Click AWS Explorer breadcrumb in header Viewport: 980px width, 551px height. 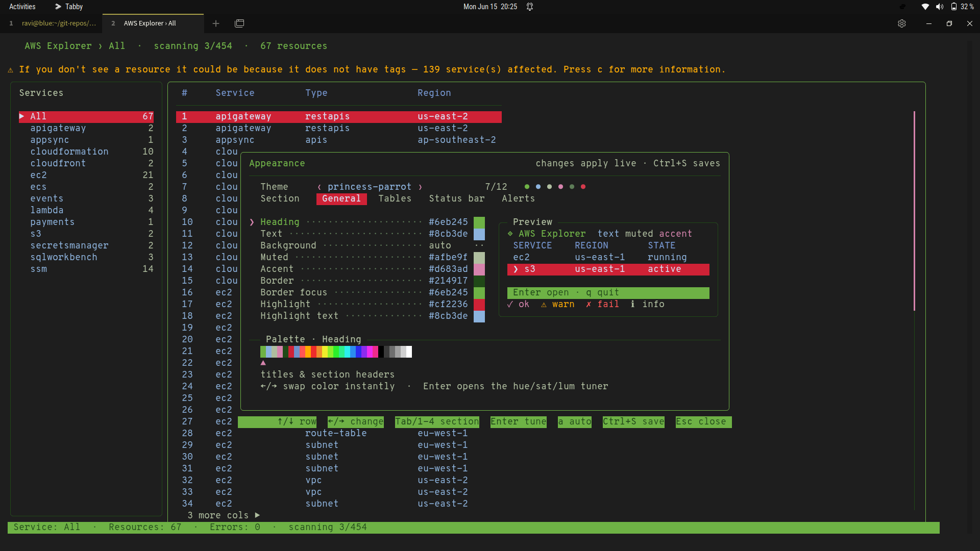point(58,46)
